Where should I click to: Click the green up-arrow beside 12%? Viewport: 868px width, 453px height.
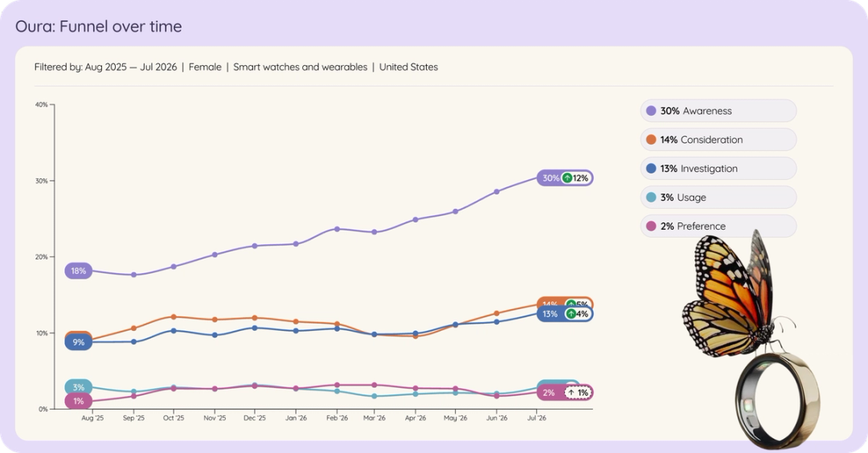567,178
